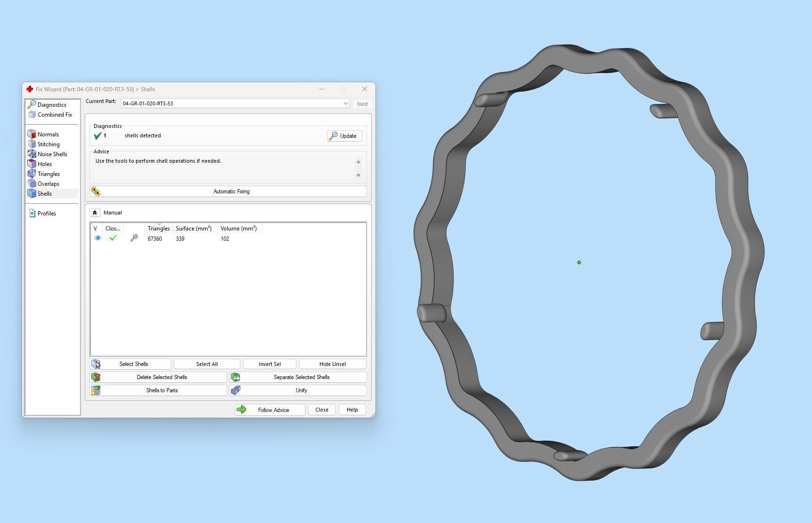Click the Overlaps icon in sidebar
812x523 pixels.
[32, 184]
